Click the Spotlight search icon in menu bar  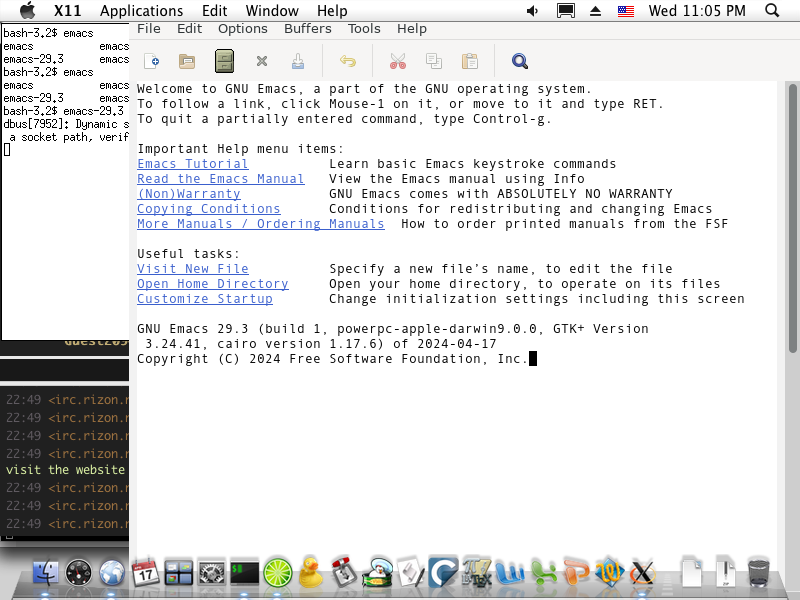pyautogui.click(x=772, y=10)
